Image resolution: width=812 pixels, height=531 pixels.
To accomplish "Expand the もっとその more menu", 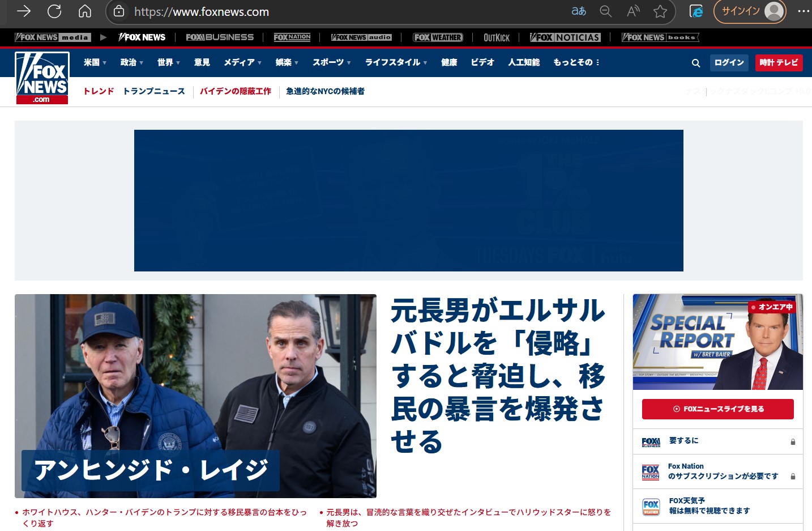I will (x=576, y=62).
